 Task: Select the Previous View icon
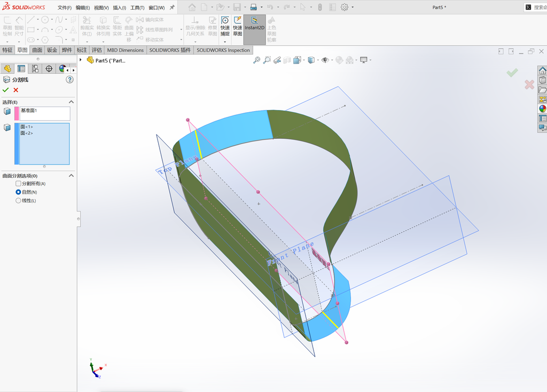277,60
